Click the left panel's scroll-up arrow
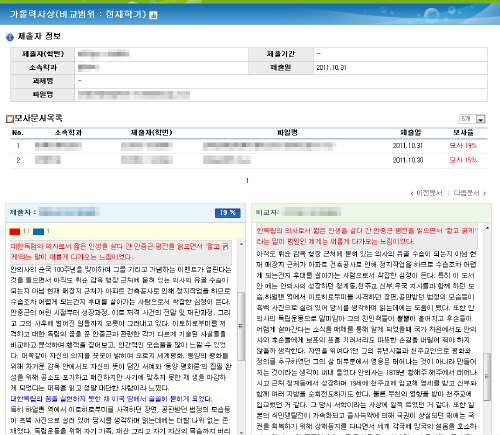 pyautogui.click(x=241, y=244)
